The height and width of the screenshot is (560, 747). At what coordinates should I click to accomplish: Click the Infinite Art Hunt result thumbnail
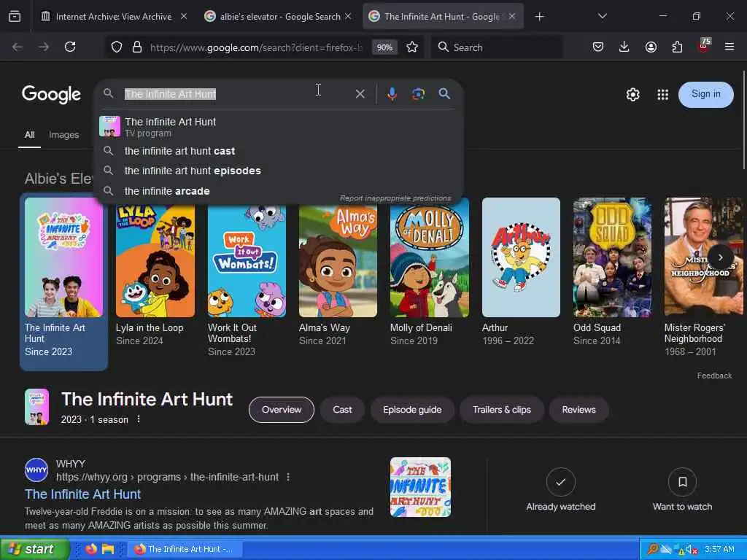point(420,487)
